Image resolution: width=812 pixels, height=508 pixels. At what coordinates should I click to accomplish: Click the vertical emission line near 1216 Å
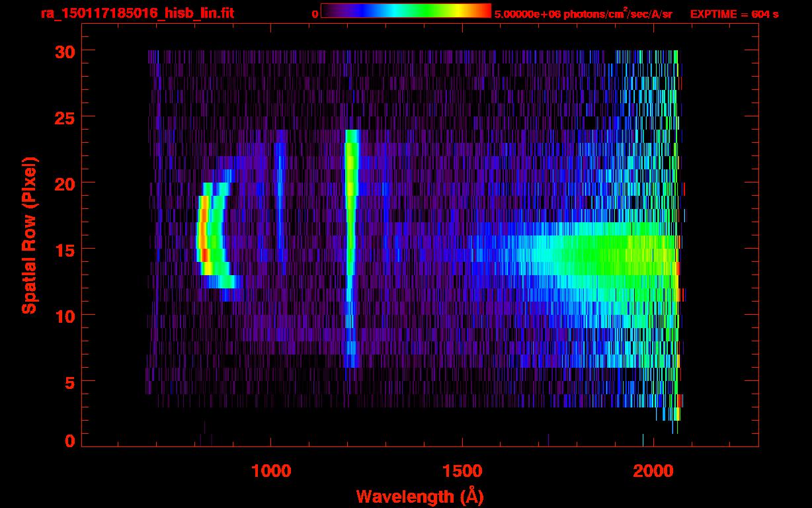coord(350,248)
